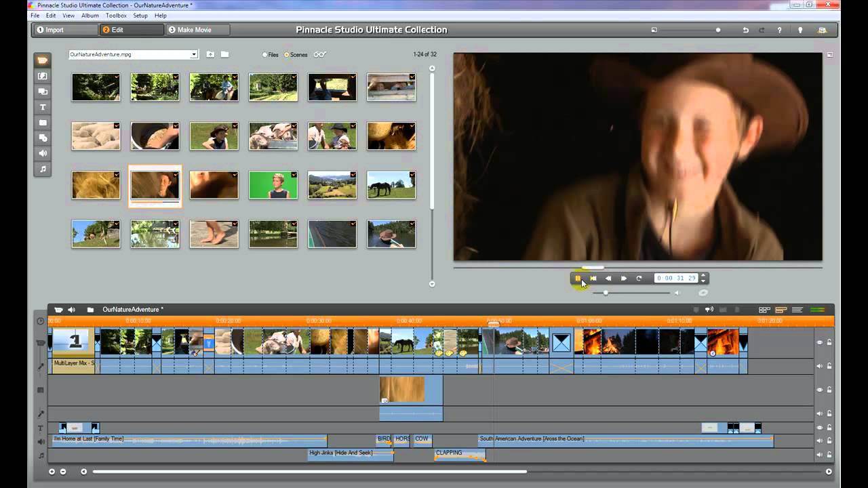Open the File menu
The height and width of the screenshot is (488, 868).
pos(35,16)
